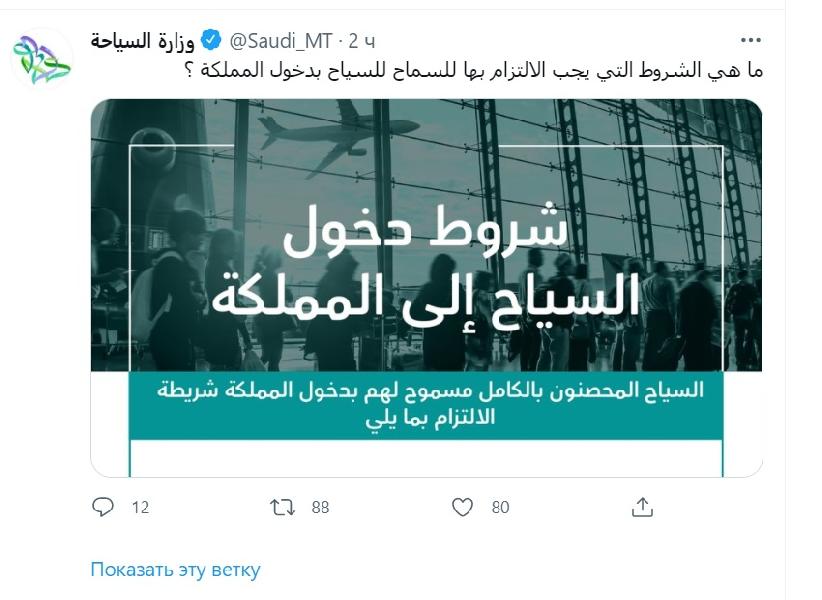The image size is (822, 600).
Task: Open the reply icon under the tweet
Action: pyautogui.click(x=103, y=508)
